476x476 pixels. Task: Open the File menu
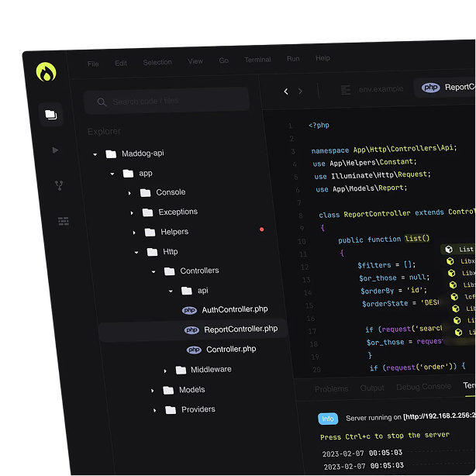tap(93, 64)
